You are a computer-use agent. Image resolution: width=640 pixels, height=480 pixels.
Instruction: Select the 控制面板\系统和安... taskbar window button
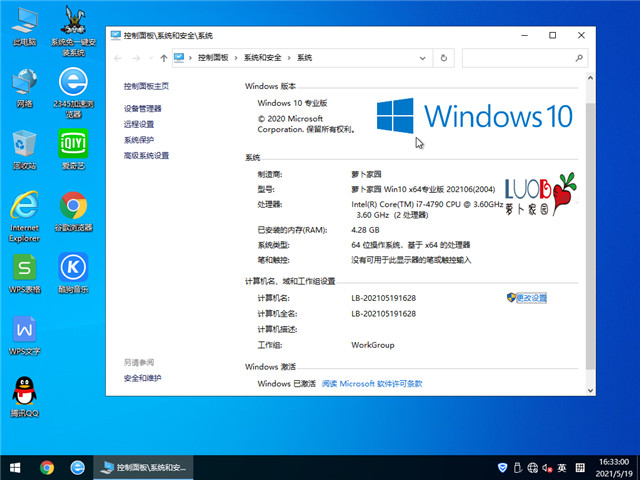tap(143, 467)
